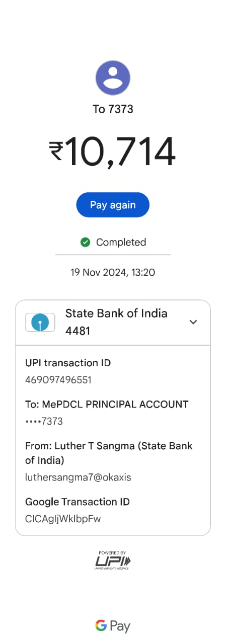Click the State Bank of India logo
Viewport: 226px width, 644px height.
40,322
